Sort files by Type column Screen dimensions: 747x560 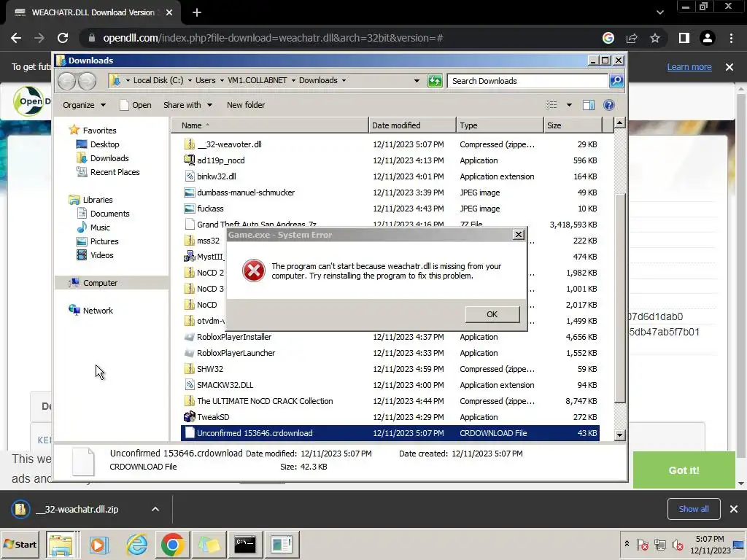(x=500, y=125)
